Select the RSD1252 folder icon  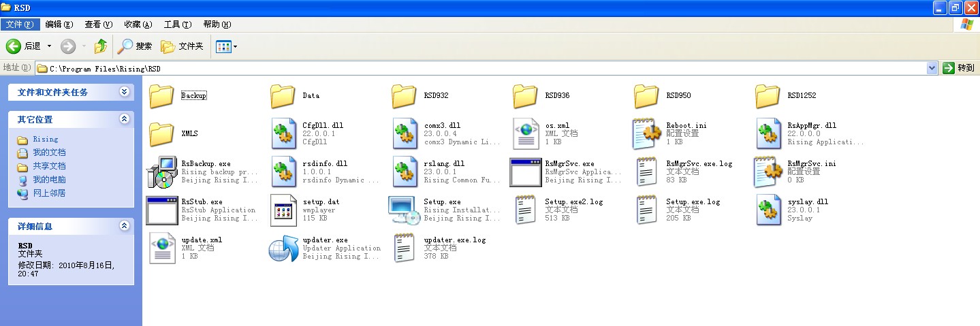tap(768, 96)
